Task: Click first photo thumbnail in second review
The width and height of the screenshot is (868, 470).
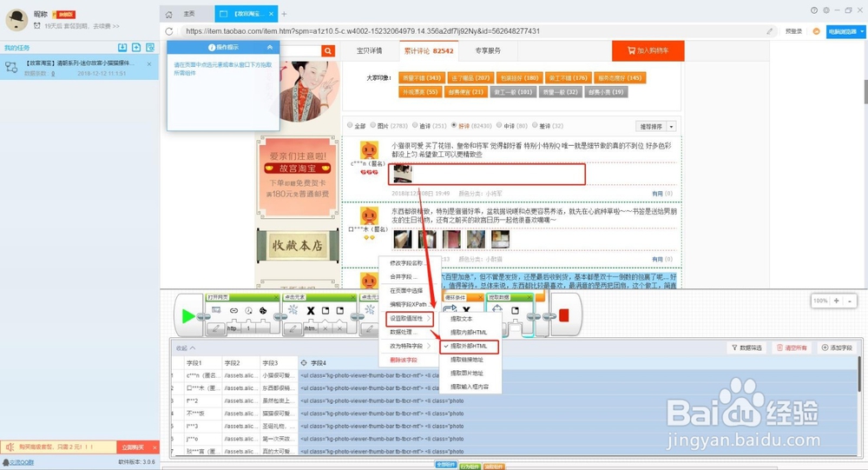Action: click(x=403, y=239)
